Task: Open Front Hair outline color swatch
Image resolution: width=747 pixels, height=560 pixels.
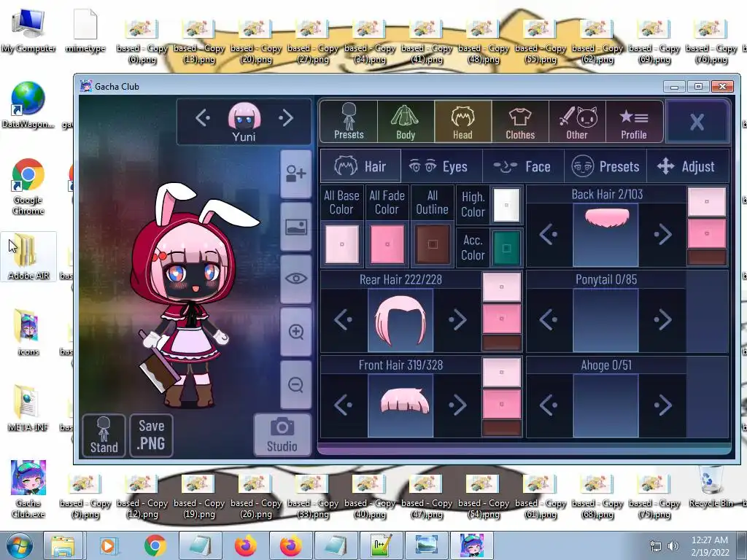Action: point(502,428)
